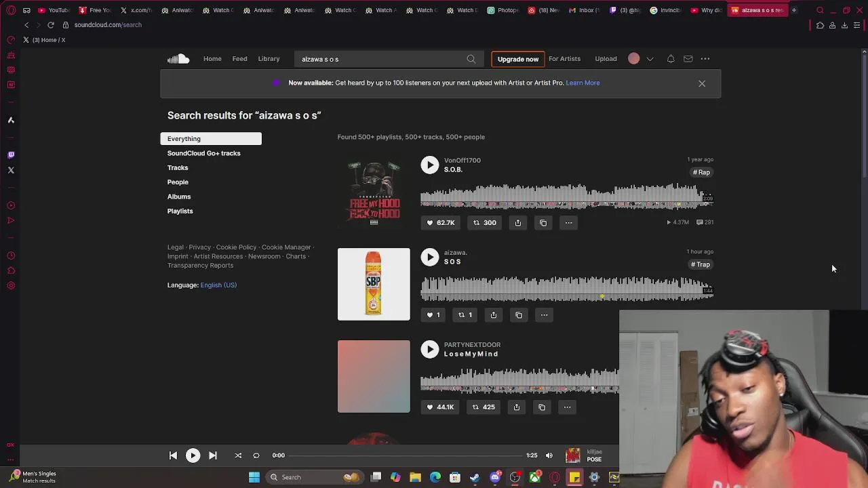Filter by SoundCloud Go+ tracks
The height and width of the screenshot is (488, 868).
coord(204,153)
